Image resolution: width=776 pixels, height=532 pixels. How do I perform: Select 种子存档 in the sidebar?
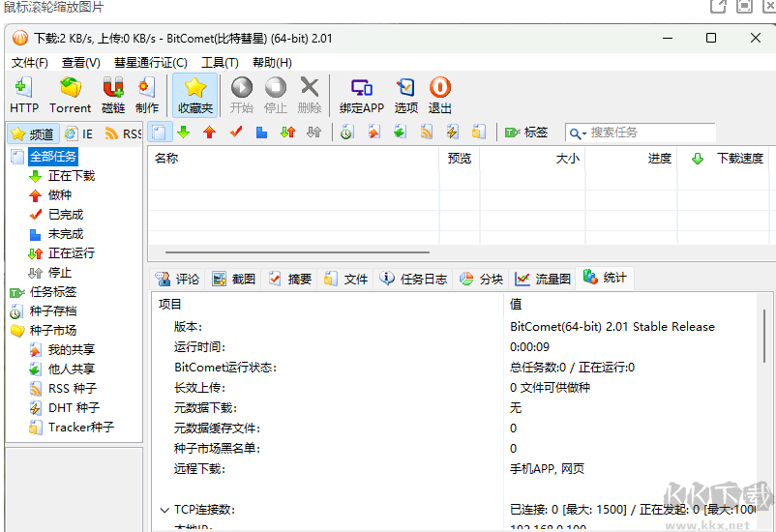tap(53, 311)
